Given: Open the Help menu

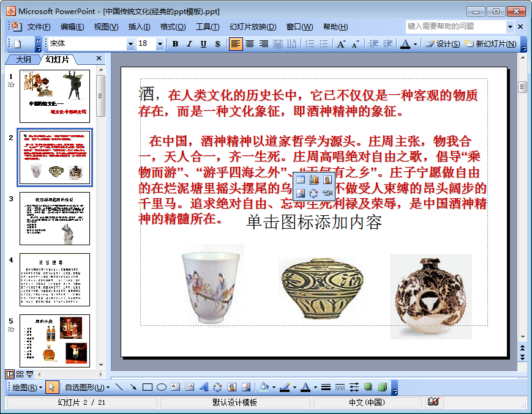Looking at the screenshot, I should (x=335, y=27).
